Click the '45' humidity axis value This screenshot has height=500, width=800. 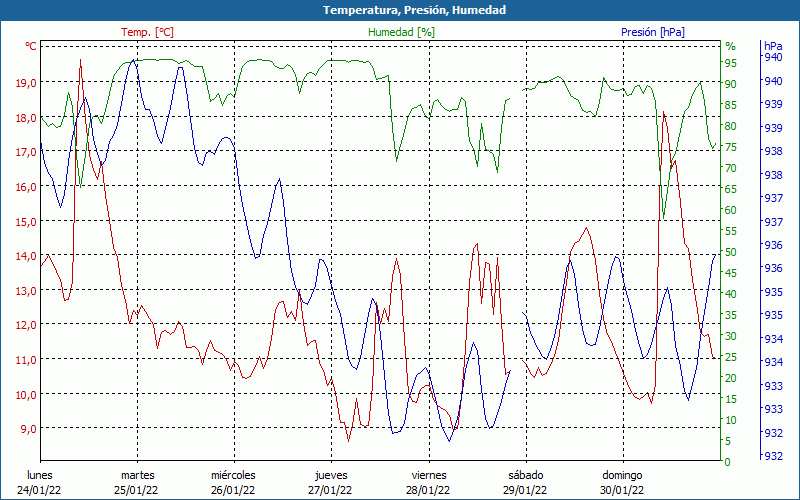pos(731,273)
